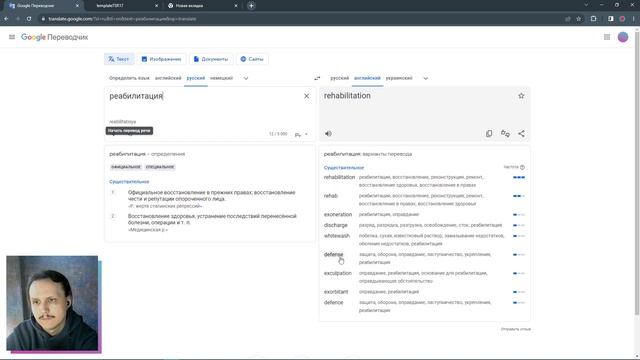The image size is (640, 360).
Task: Choose английский as target language
Action: point(367,78)
